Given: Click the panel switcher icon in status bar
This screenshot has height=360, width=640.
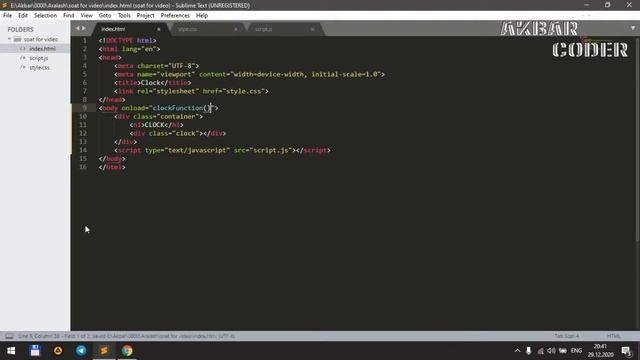Looking at the screenshot, I should (9, 336).
